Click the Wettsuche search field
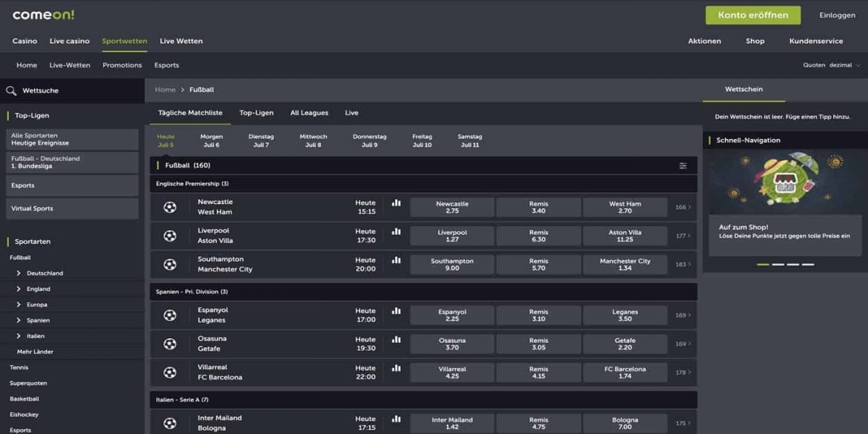The height and width of the screenshot is (434, 868). pyautogui.click(x=72, y=90)
